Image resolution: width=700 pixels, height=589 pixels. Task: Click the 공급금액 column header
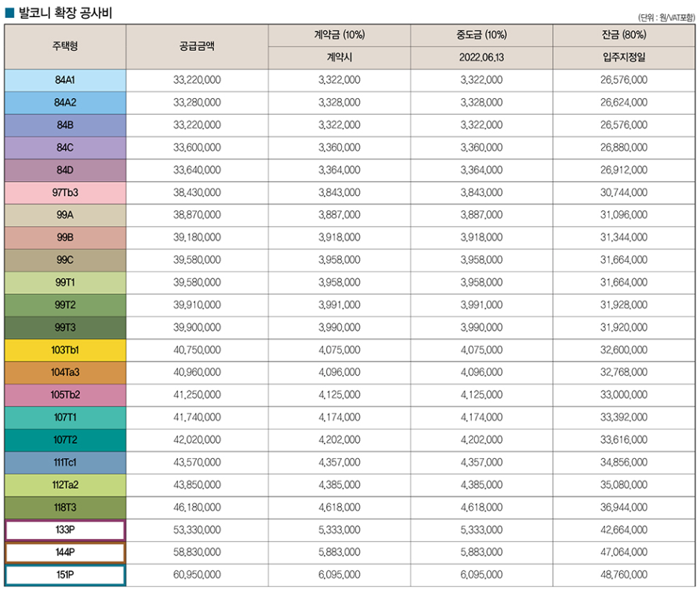click(197, 46)
